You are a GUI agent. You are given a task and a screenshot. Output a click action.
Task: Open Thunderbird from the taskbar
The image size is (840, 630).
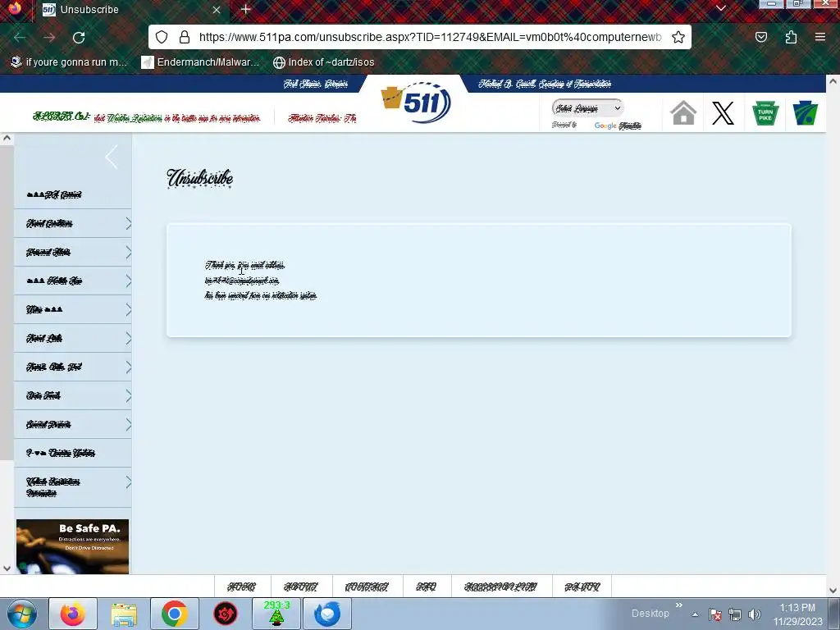(327, 614)
